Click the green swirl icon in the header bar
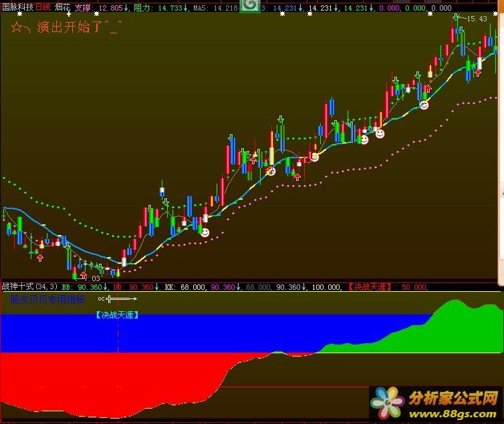 [250, 6]
